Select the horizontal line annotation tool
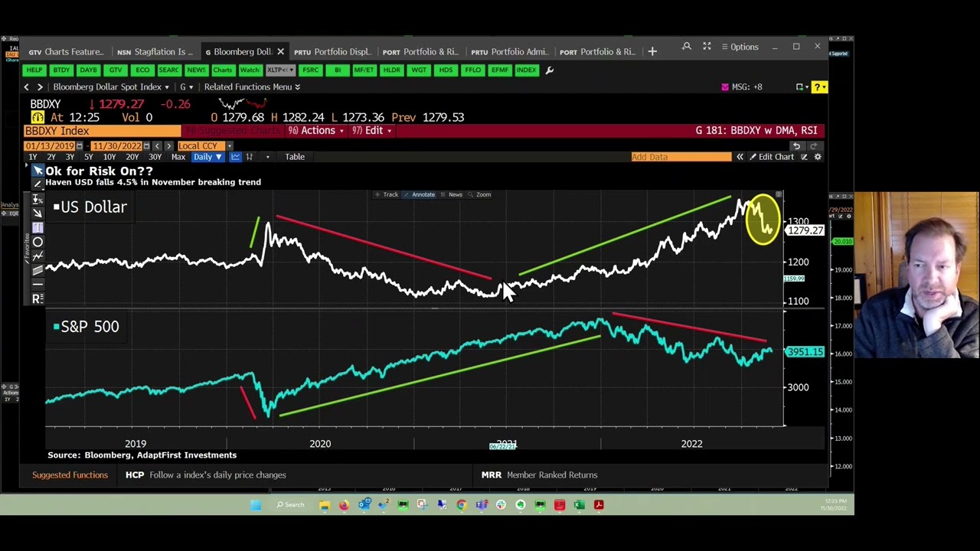Screen dimensions: 980x551 click(38, 284)
